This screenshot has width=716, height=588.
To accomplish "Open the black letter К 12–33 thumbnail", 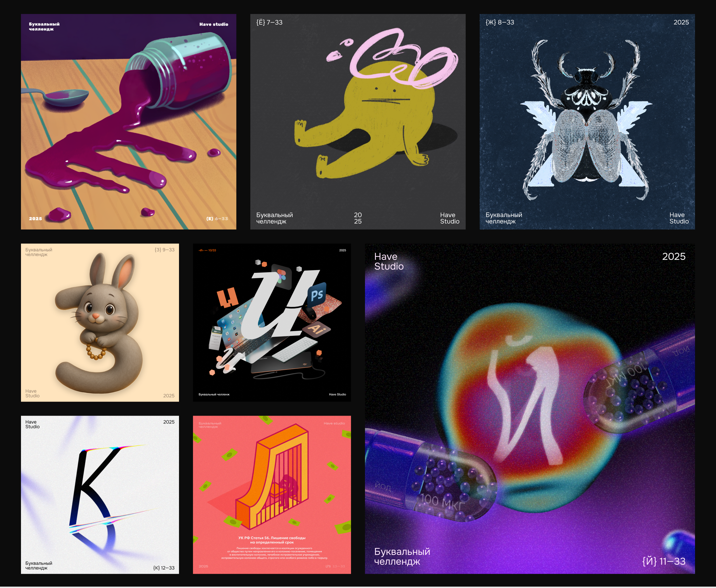I will click(x=100, y=495).
